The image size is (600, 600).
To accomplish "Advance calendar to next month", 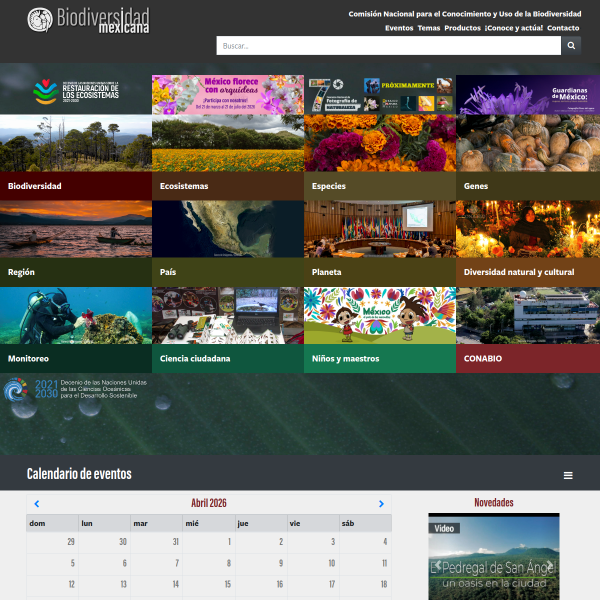I will (x=381, y=504).
